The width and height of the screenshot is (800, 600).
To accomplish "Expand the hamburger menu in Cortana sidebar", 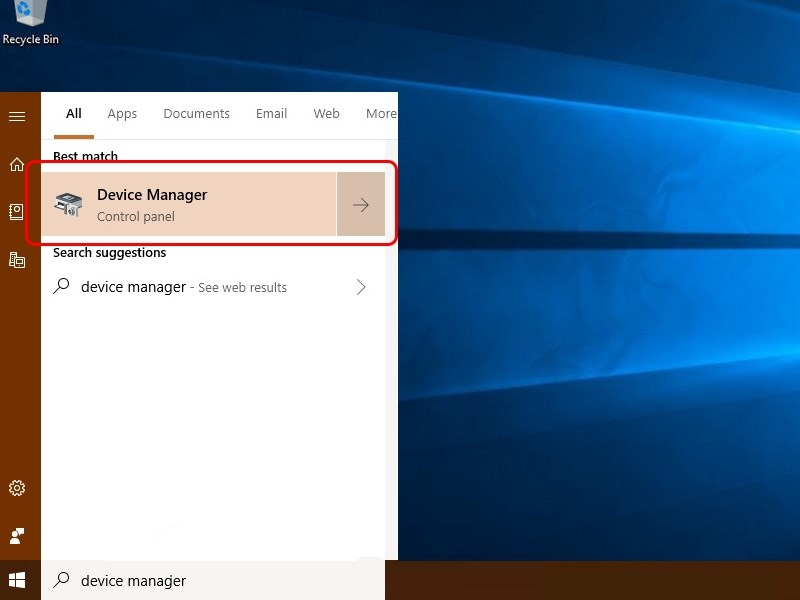I will pos(17,117).
